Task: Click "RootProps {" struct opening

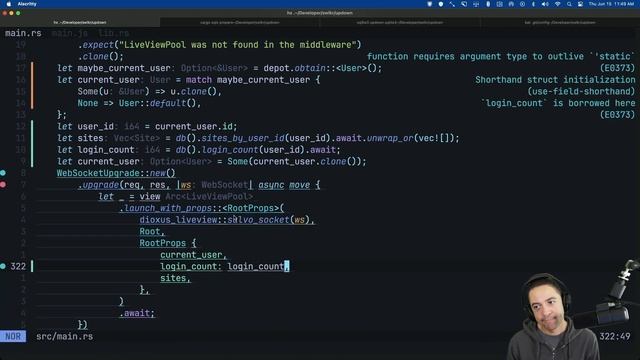Action: pos(168,243)
